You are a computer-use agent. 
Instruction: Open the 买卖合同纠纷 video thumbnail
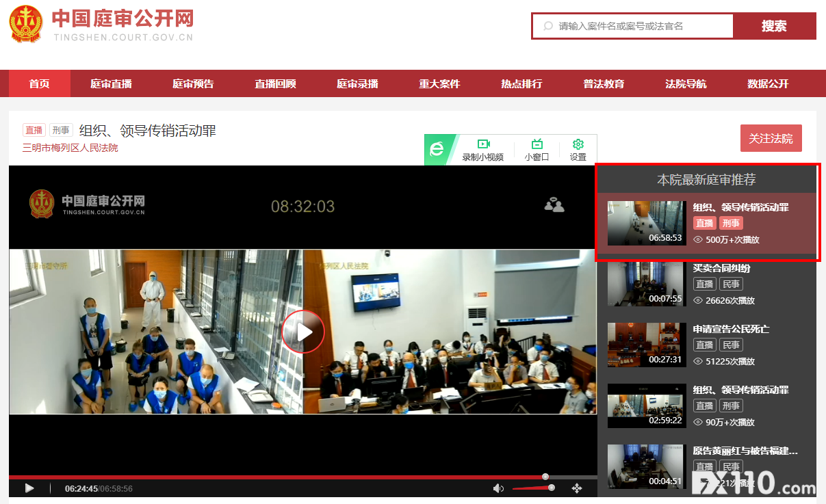[646, 284]
